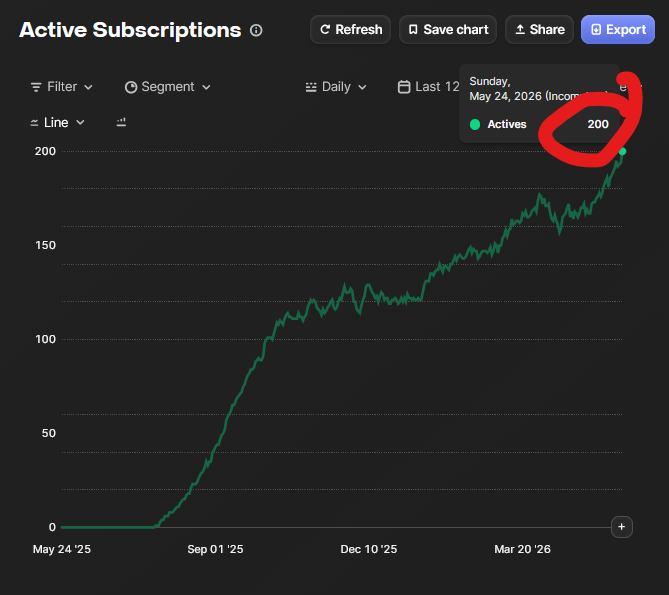Image resolution: width=669 pixels, height=595 pixels.
Task: Click the plus button at chart corner
Action: tap(622, 527)
